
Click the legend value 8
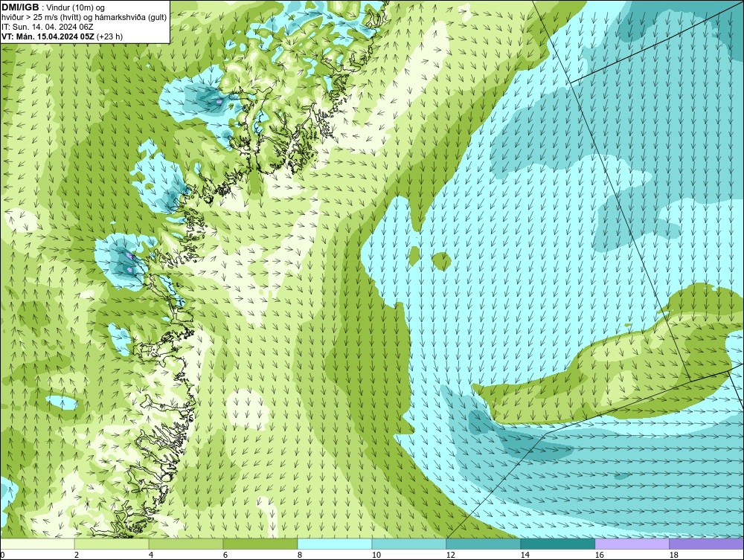click(299, 555)
